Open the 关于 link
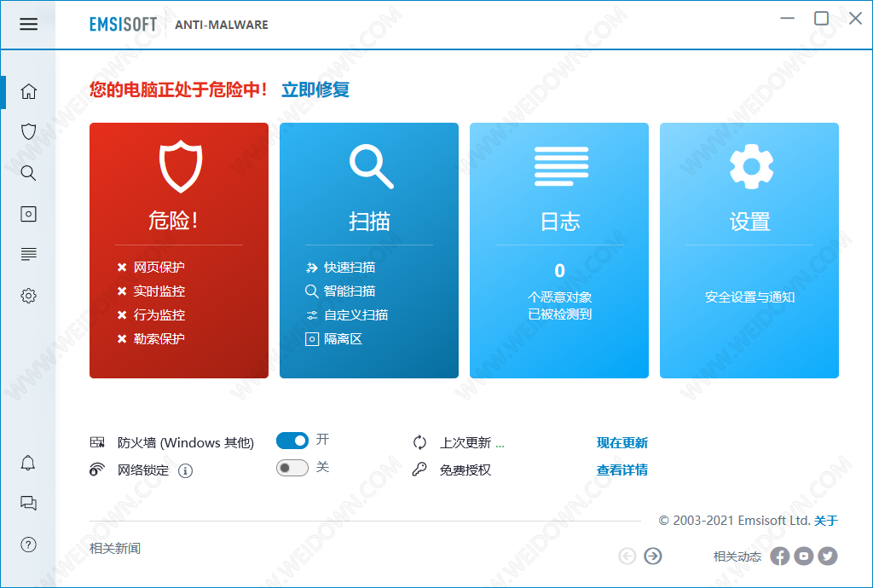 825,521
